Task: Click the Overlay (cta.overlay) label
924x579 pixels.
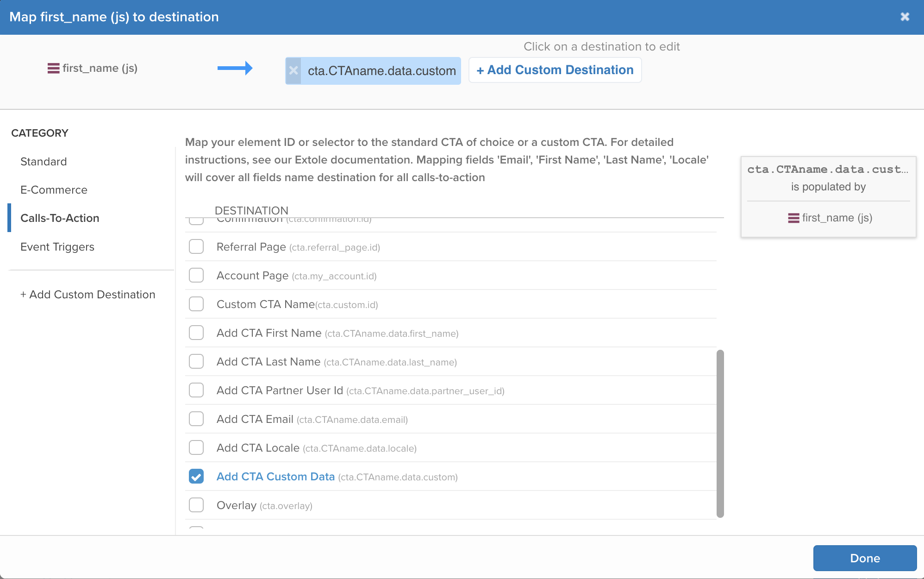Action: pos(264,505)
